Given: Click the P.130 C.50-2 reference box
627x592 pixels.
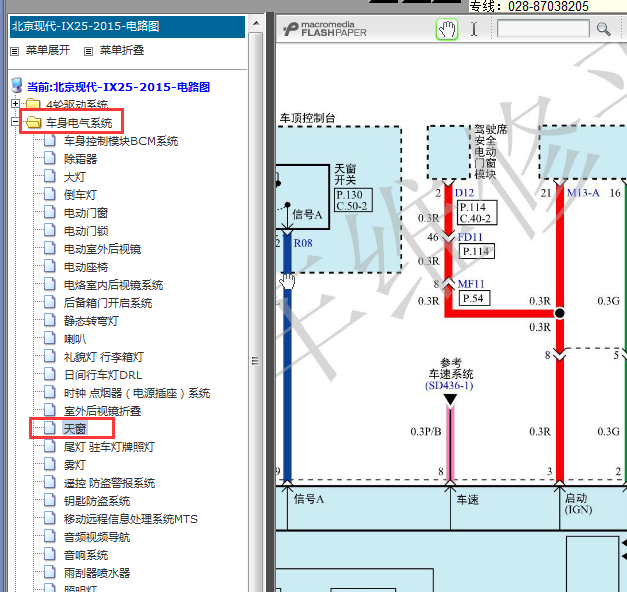Looking at the screenshot, I should (353, 200).
